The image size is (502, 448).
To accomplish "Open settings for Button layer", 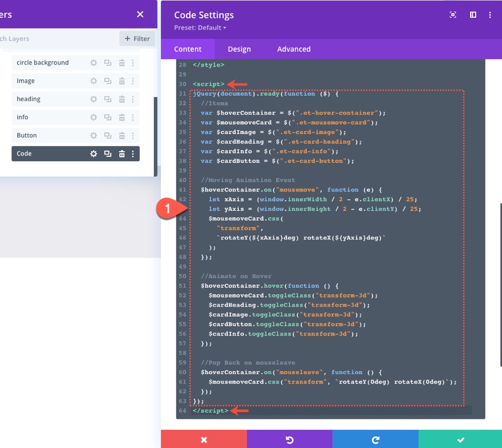I will click(x=94, y=136).
